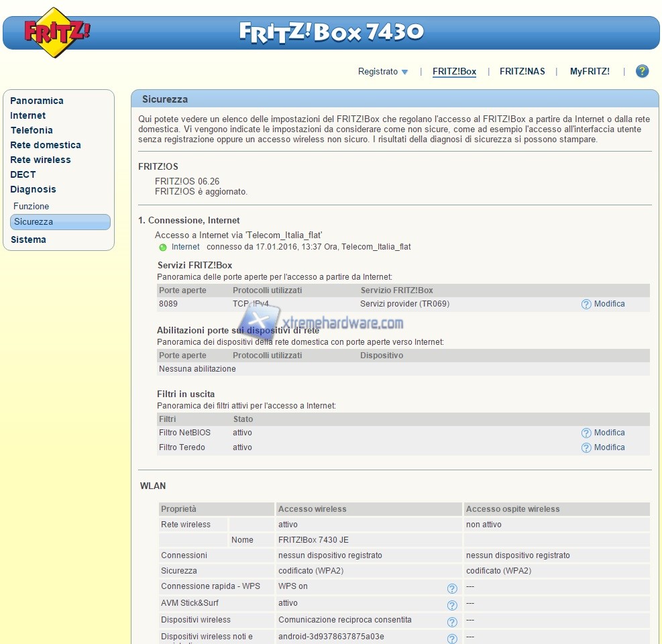This screenshot has width=662, height=644.
Task: Click help icon next to TR069 Modifica
Action: point(586,305)
